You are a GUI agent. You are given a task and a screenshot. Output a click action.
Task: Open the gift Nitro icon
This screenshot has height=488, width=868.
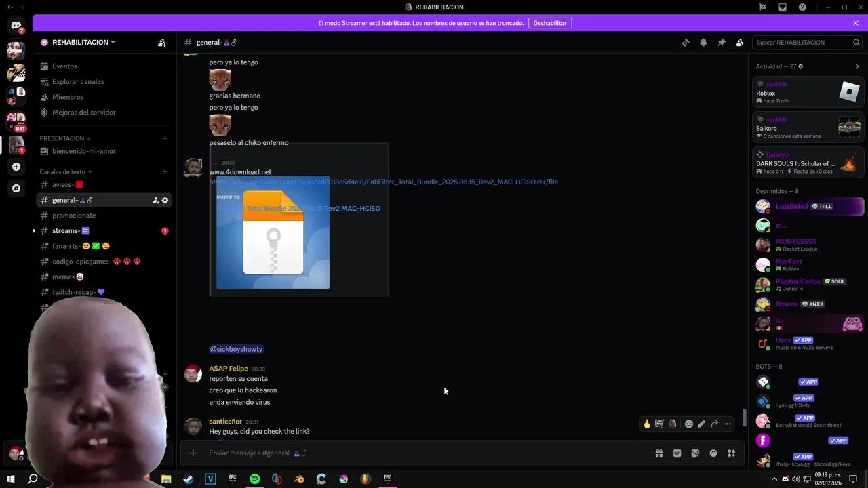tap(658, 453)
